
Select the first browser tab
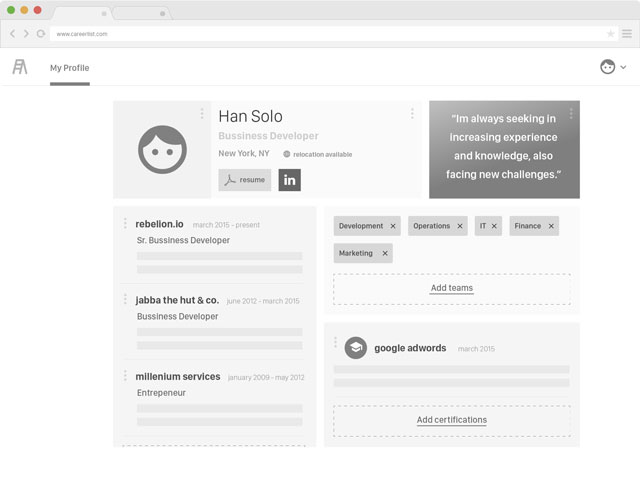[81, 13]
